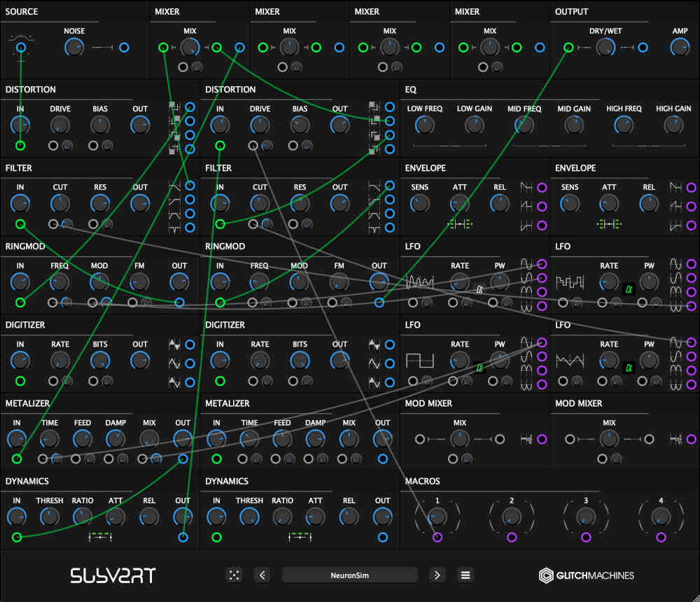Click the Output module's green input jack
Screen dimensions: 700x602
tap(568, 48)
